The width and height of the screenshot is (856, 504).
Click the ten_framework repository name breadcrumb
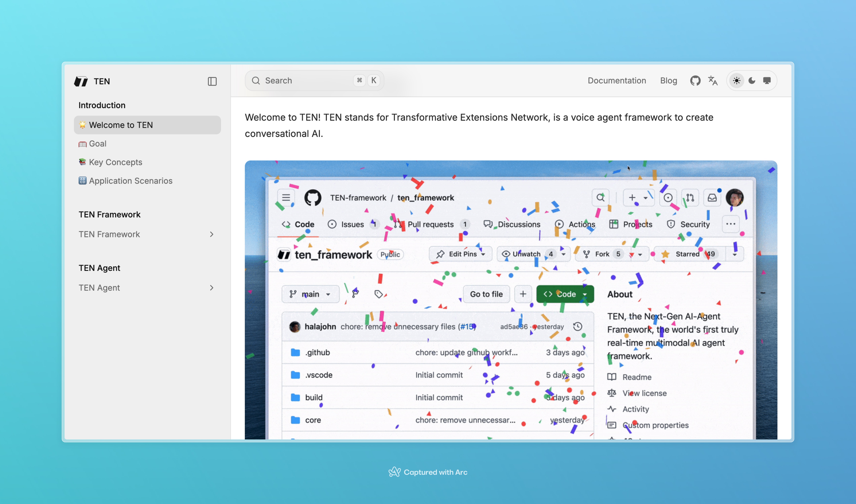[425, 198]
